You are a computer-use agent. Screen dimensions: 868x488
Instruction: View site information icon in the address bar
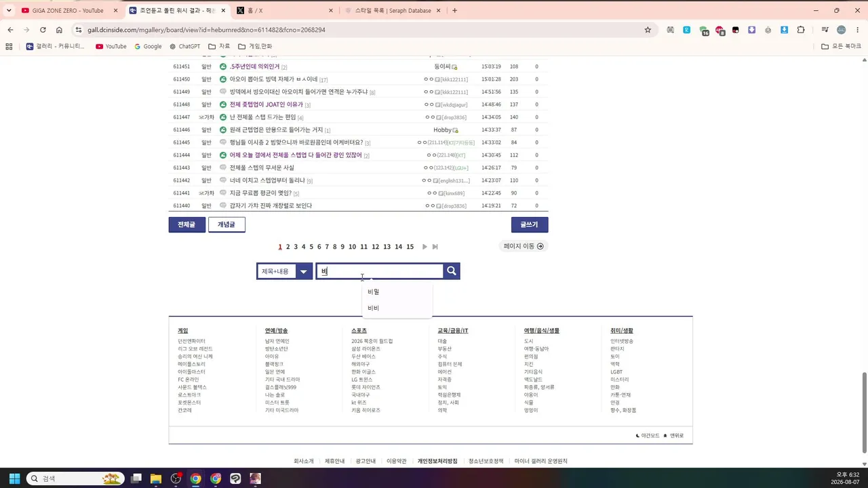click(79, 30)
